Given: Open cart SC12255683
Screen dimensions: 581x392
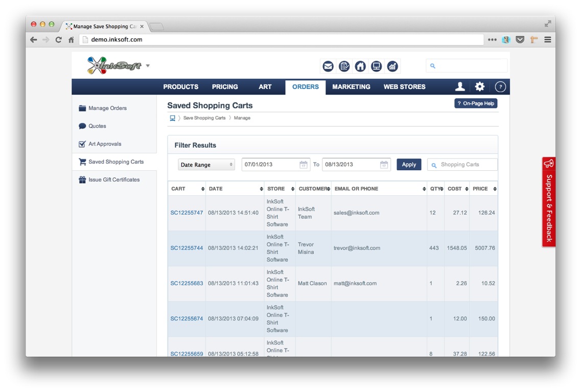Looking at the screenshot, I should coord(187,283).
